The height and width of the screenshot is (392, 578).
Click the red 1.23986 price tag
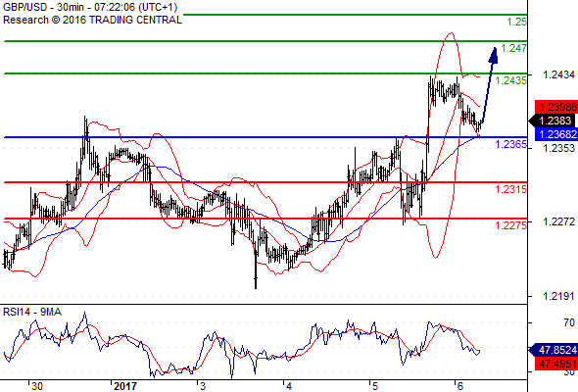(556, 107)
